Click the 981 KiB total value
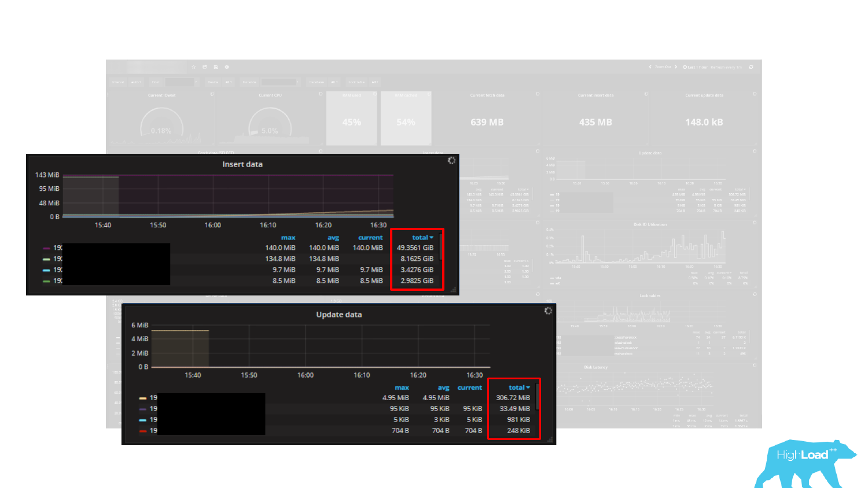 pyautogui.click(x=518, y=420)
